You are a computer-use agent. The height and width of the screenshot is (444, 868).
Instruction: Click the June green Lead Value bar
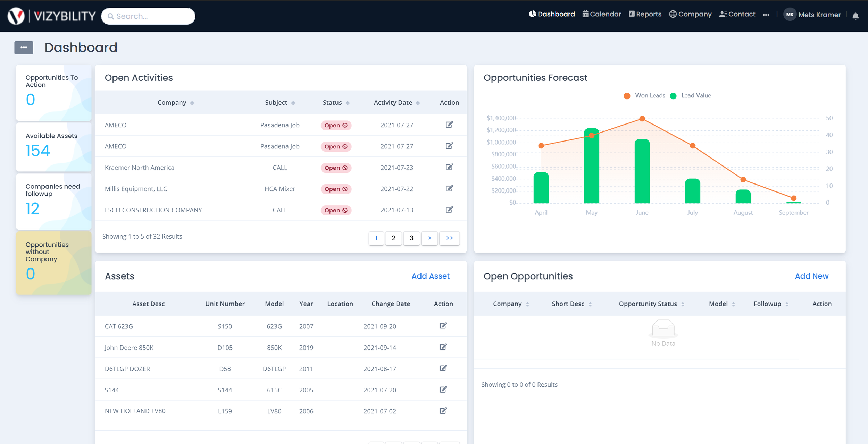[x=642, y=172]
